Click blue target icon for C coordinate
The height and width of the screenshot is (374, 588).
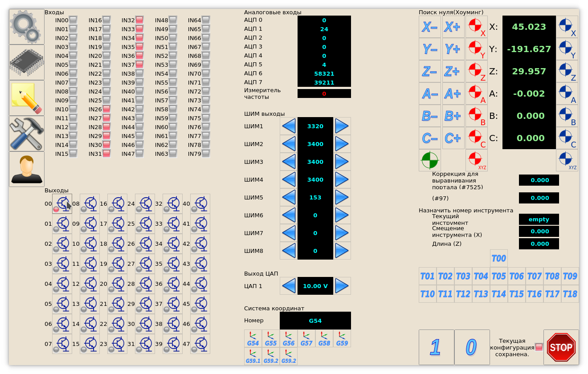point(567,138)
